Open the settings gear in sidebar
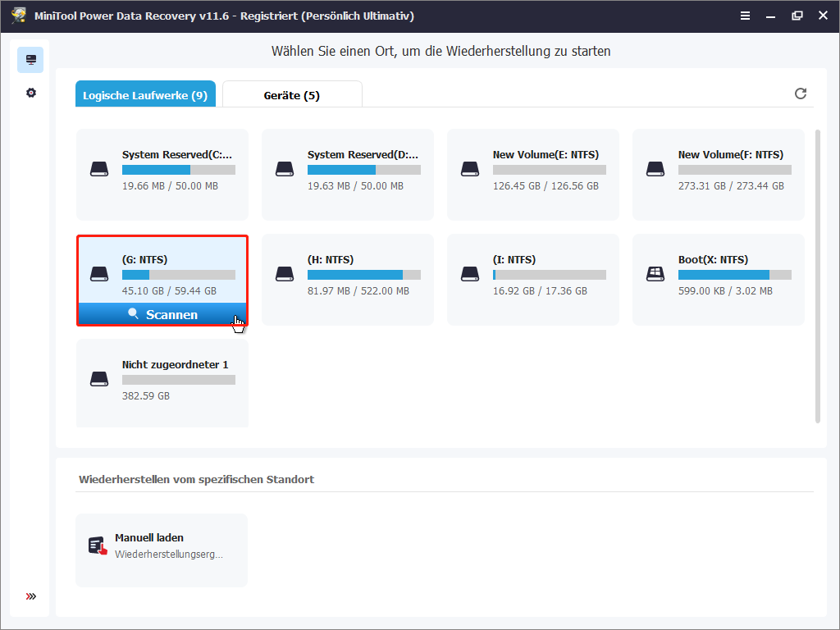Image resolution: width=840 pixels, height=630 pixels. point(31,93)
